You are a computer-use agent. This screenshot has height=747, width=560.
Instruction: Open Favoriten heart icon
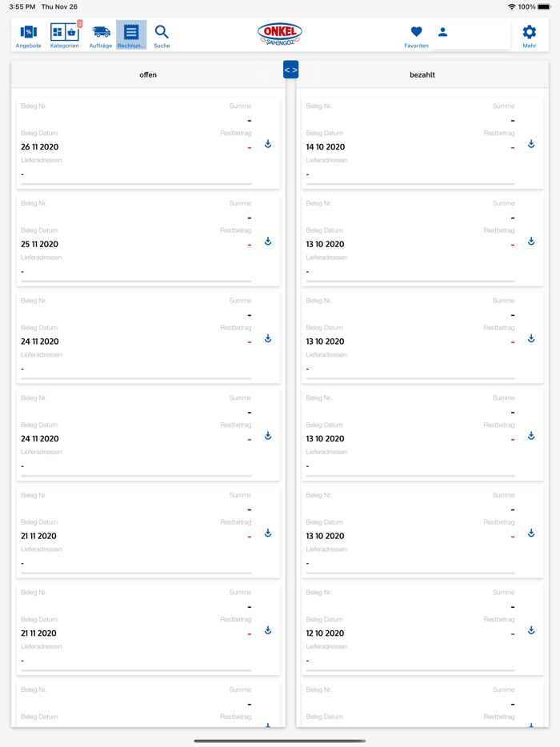point(416,35)
